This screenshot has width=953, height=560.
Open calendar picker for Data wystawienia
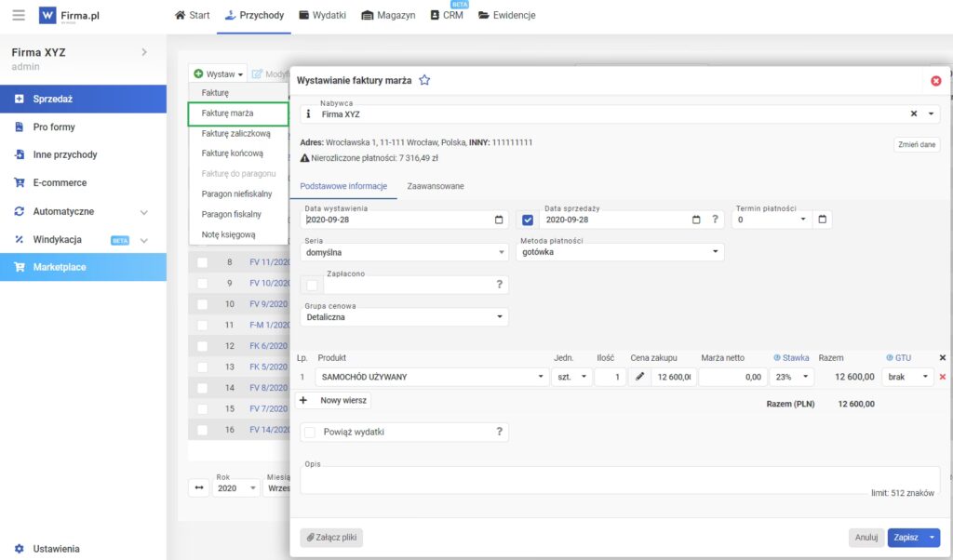(x=499, y=220)
